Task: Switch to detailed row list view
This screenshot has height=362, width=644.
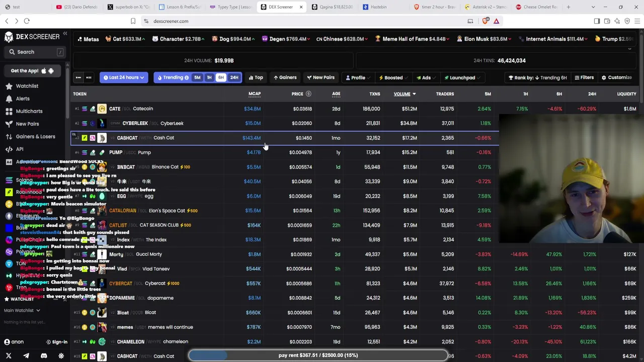Action: point(89,77)
